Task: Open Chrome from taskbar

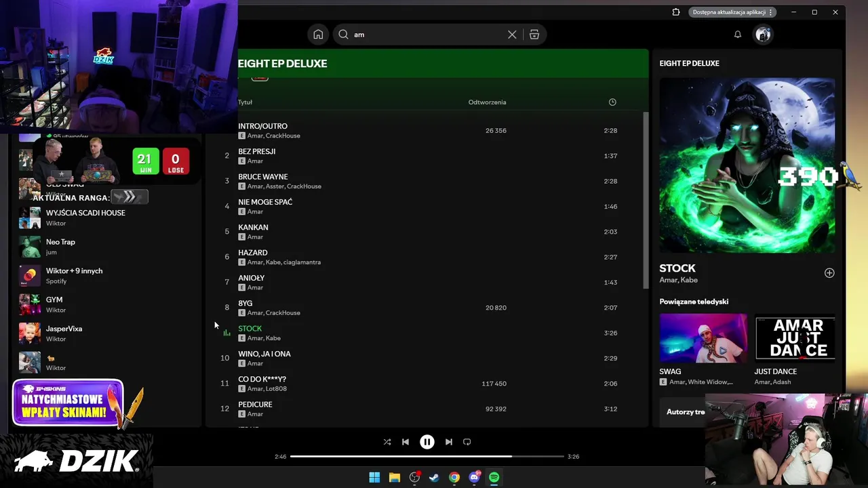Action: coord(454,478)
